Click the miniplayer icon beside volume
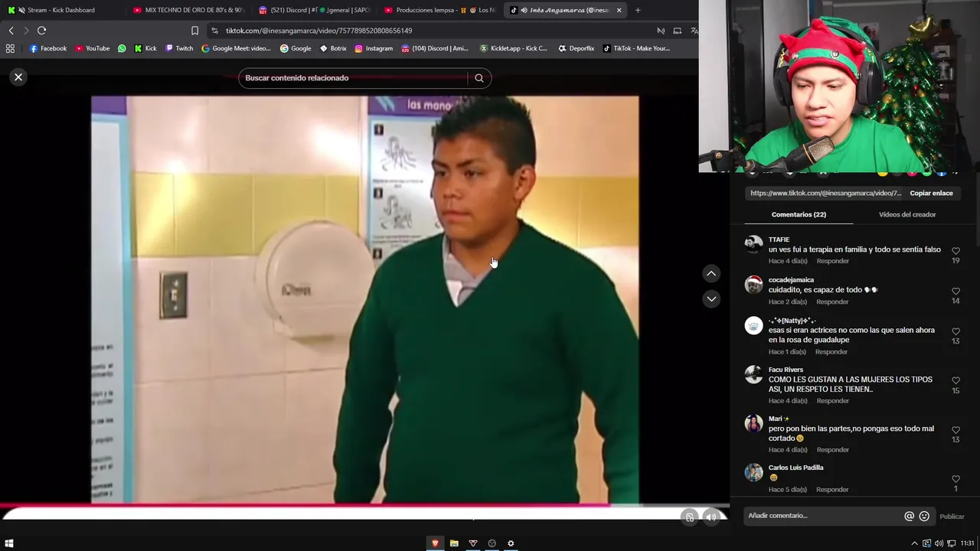Screen dimensions: 980x551 tap(690, 517)
